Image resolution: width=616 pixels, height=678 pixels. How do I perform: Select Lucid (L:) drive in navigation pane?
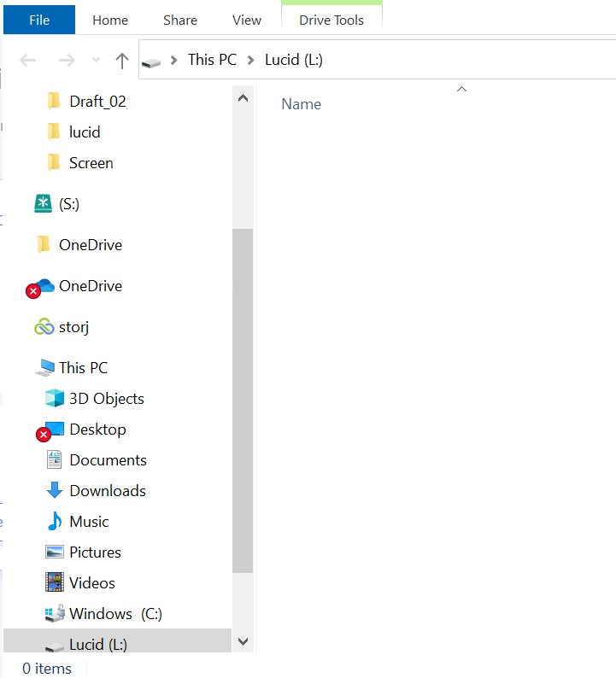pyautogui.click(x=117, y=640)
